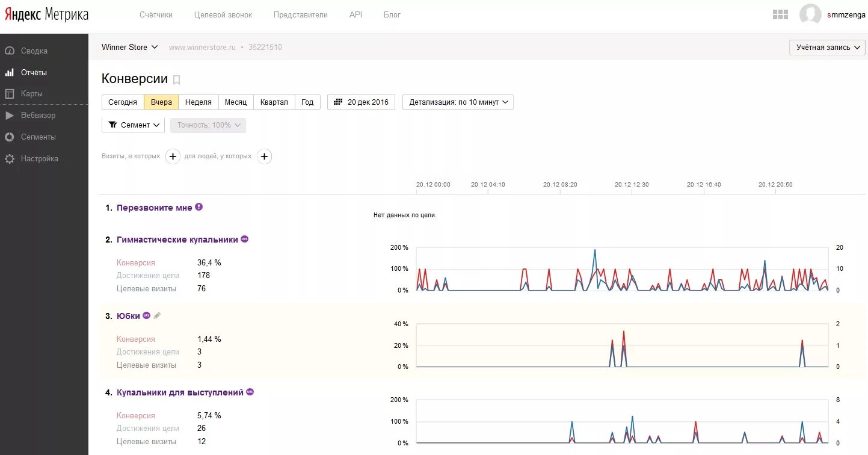868x455 pixels.
Task: Click the Учётная запись button
Action: pyautogui.click(x=826, y=48)
